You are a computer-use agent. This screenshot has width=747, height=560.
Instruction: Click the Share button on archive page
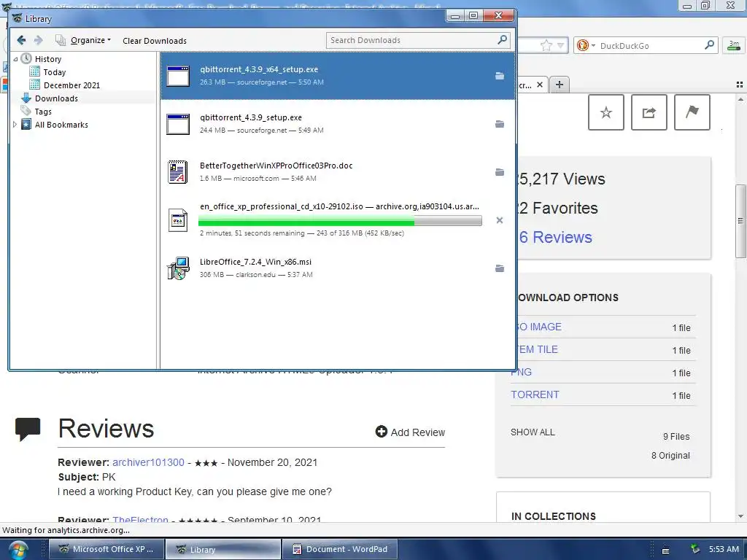click(x=649, y=112)
